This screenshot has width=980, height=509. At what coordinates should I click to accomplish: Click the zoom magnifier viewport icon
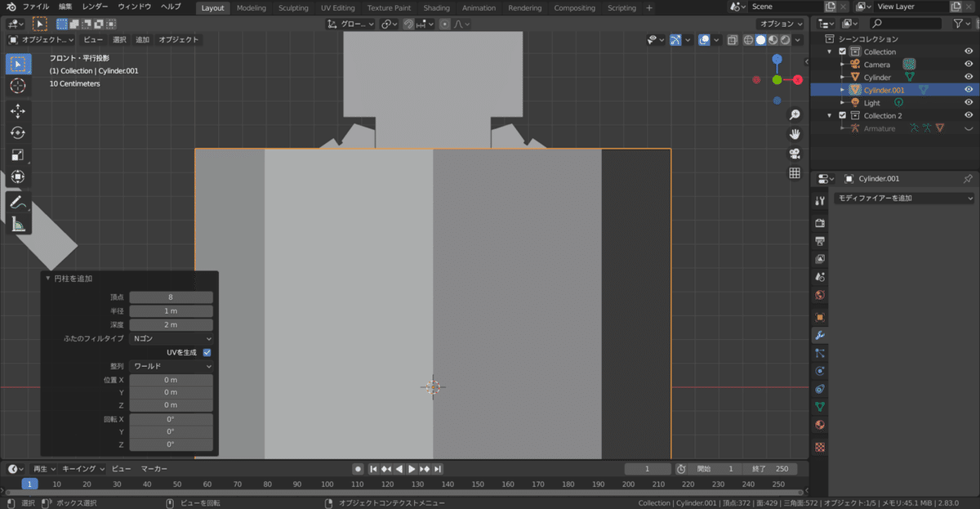pos(794,115)
